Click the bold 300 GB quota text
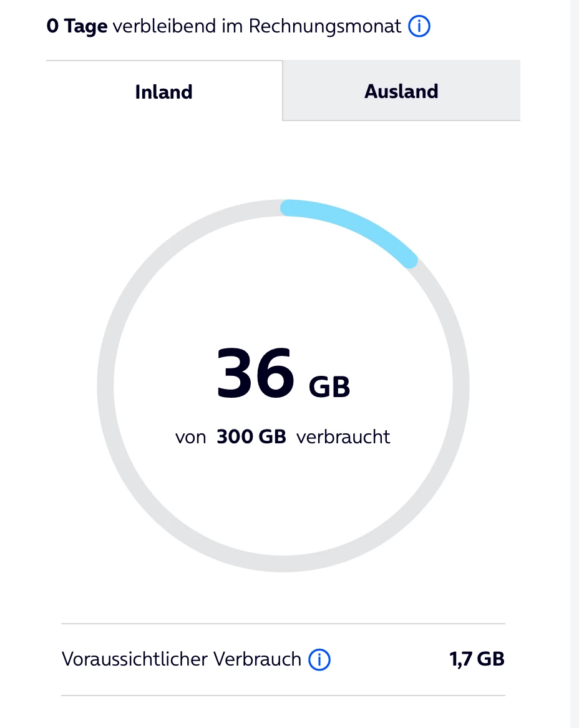579x728 pixels. (251, 436)
